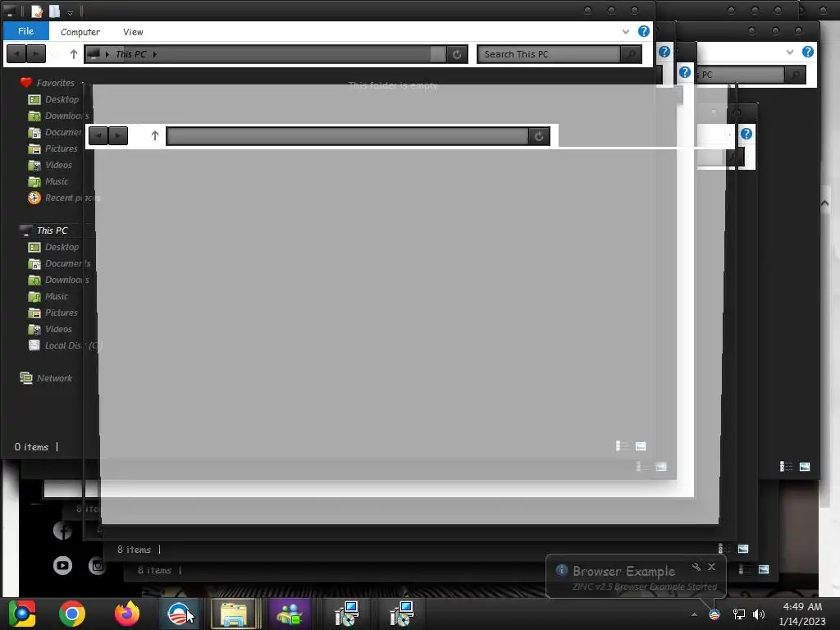
Task: Go up one level beside the This PC address bar
Action: (x=74, y=54)
